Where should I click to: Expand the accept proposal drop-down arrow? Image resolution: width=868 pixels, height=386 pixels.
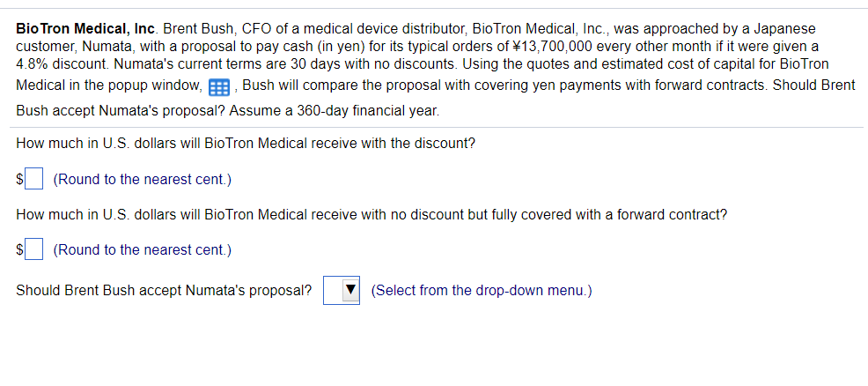click(351, 290)
